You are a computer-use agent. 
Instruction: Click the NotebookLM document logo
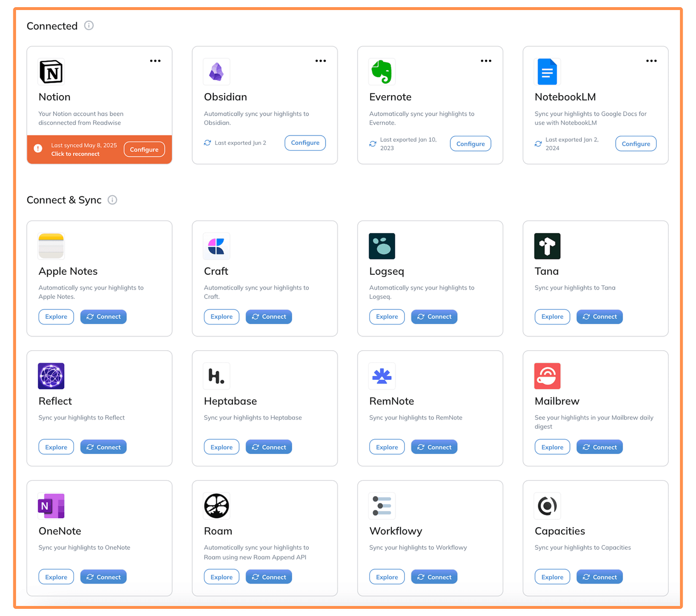tap(547, 72)
